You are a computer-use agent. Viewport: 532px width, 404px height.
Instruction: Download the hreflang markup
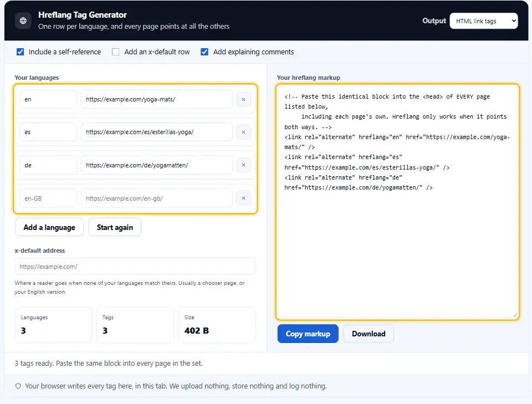coord(369,334)
